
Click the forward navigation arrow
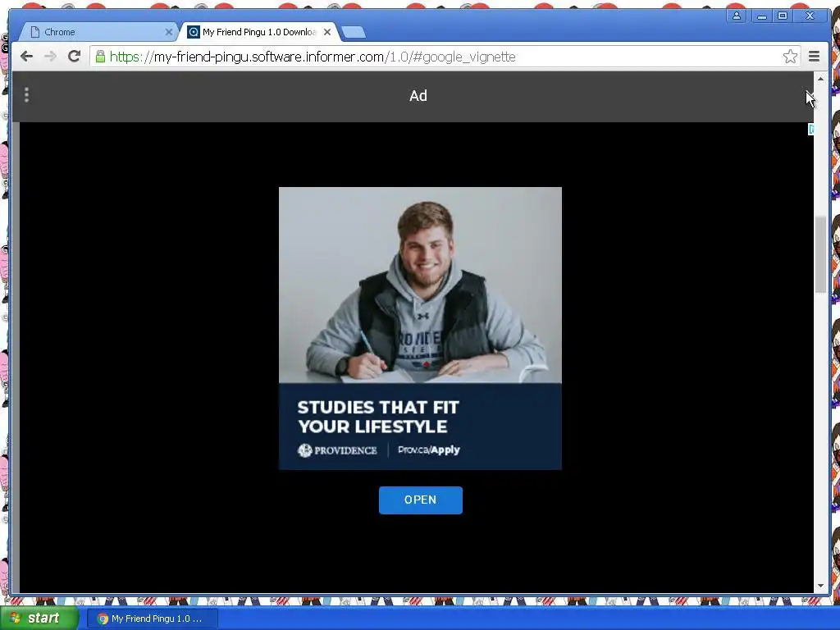(50, 57)
